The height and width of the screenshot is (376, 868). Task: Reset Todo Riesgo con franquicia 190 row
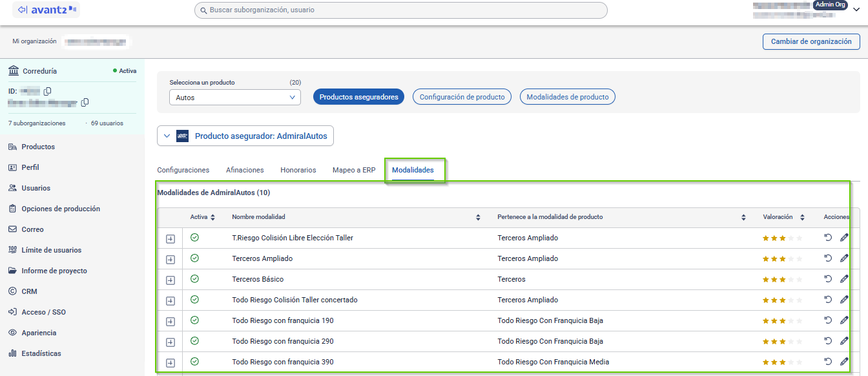tap(828, 320)
